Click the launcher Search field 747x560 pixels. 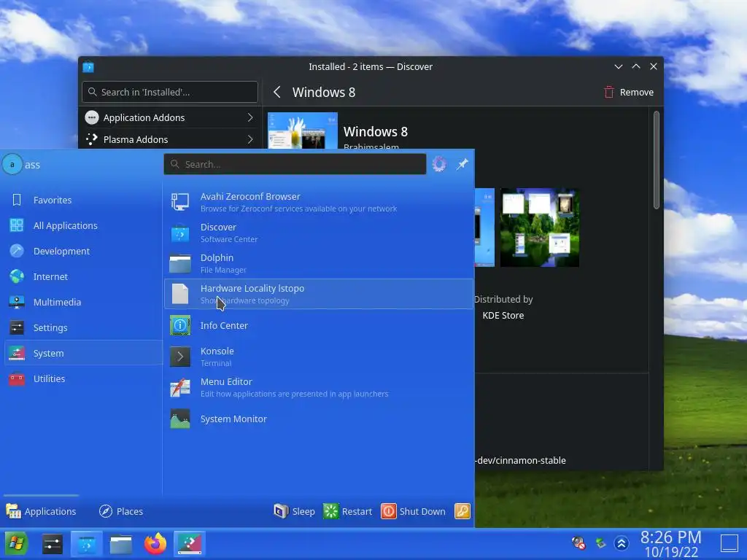pos(295,164)
